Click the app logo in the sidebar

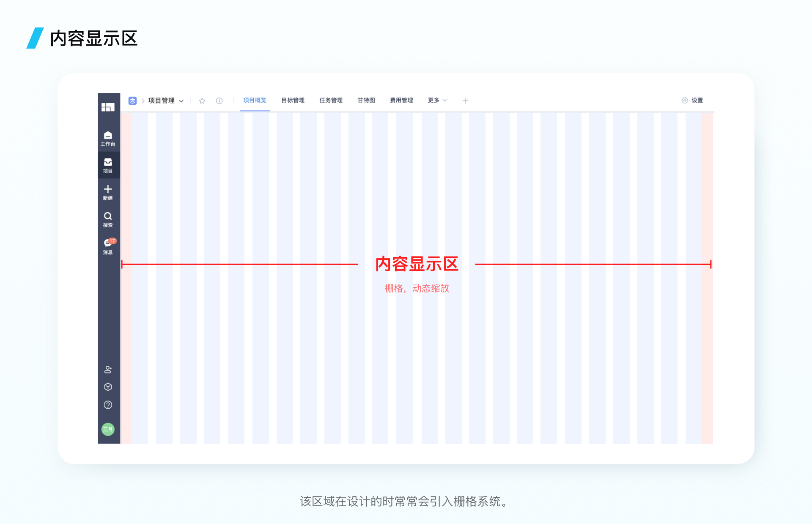108,107
